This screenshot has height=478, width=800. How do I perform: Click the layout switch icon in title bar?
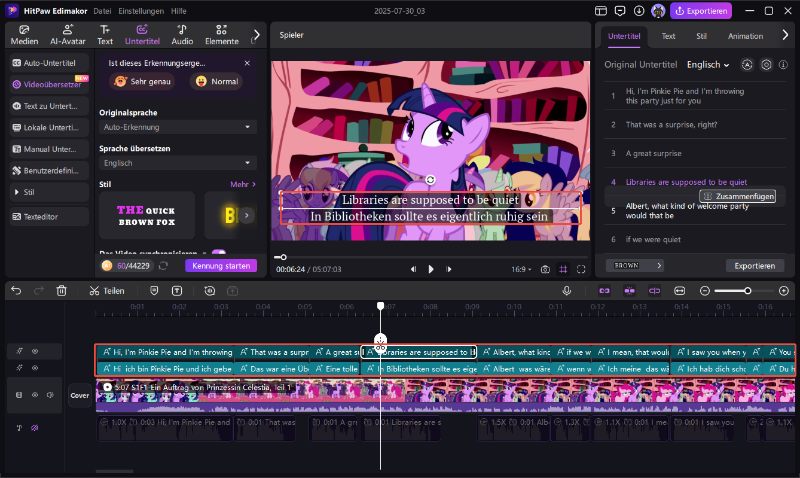(601, 11)
